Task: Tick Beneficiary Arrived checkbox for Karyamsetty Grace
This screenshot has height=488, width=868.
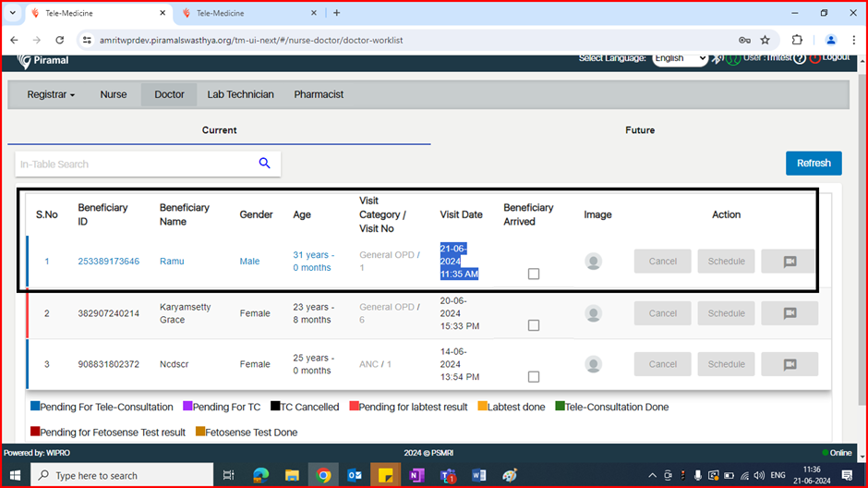Action: [x=534, y=325]
